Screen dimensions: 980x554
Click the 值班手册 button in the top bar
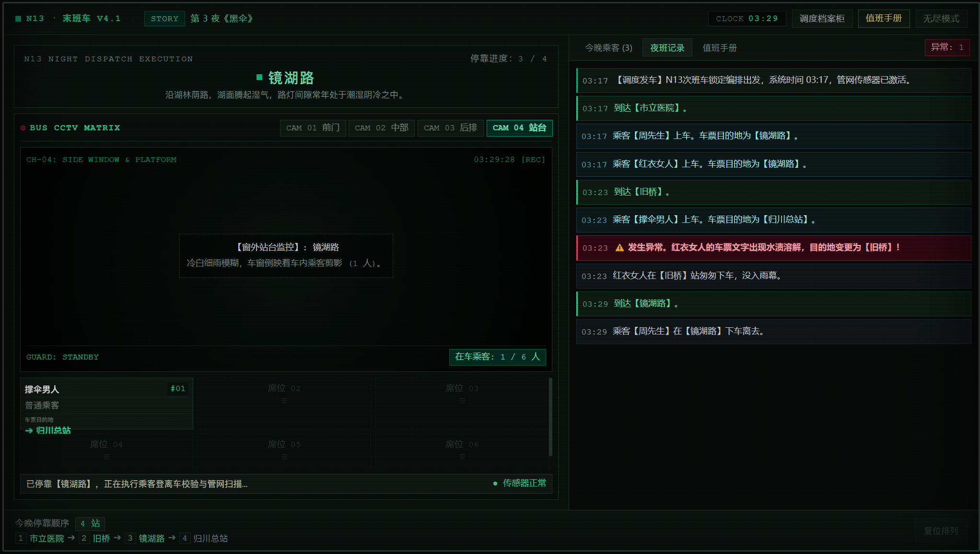883,19
